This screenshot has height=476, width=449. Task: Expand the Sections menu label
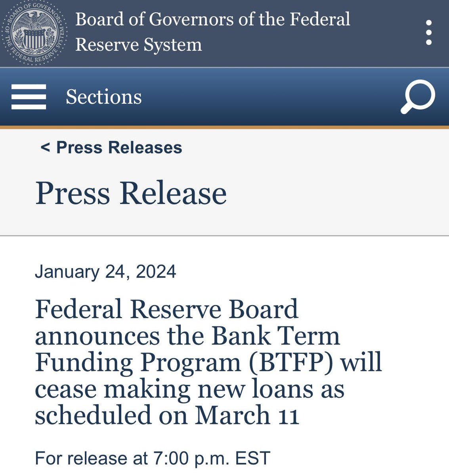coord(103,97)
